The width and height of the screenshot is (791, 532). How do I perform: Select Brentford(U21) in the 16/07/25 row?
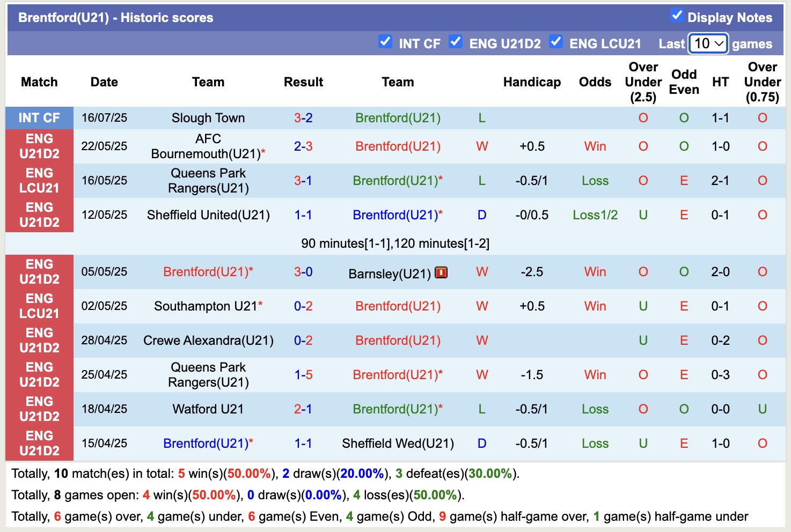(397, 117)
